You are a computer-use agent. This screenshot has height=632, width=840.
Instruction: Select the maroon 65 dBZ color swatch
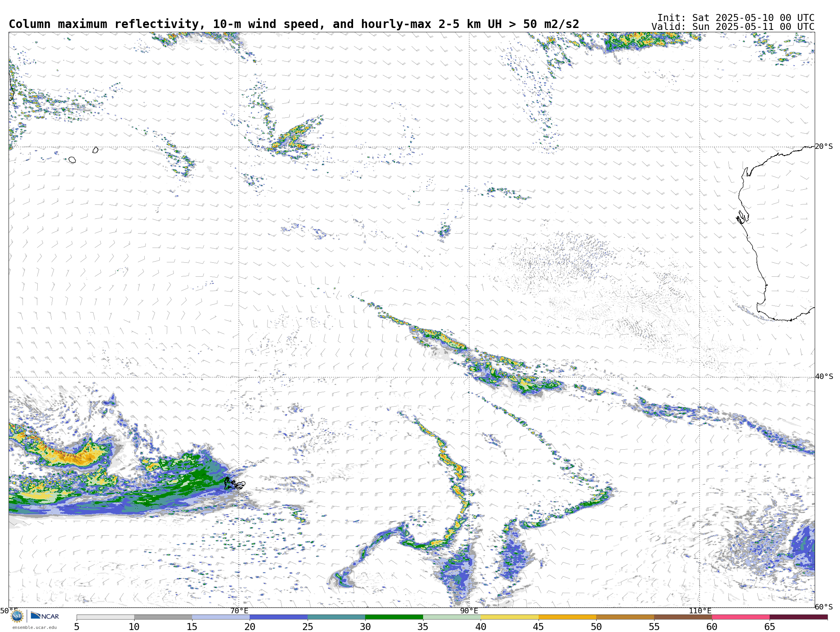click(798, 617)
